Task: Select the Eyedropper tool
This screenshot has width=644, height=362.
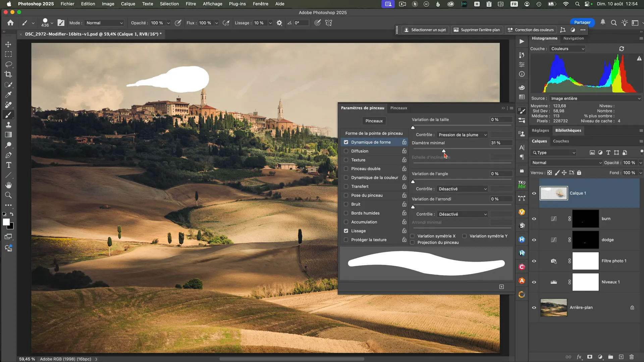Action: (8, 95)
